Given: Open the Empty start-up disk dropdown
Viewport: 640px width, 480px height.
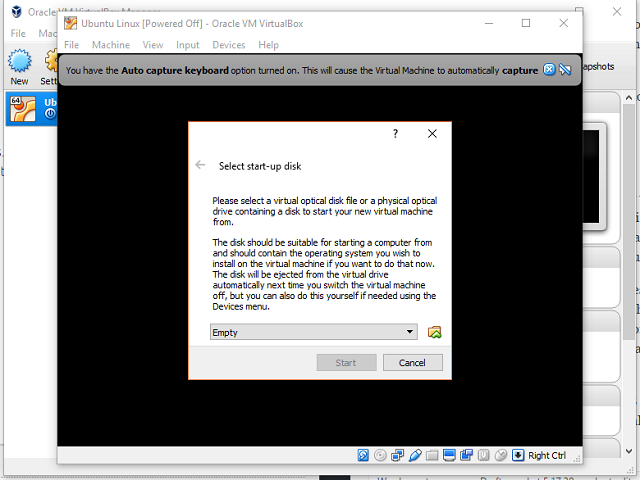Looking at the screenshot, I should (314, 332).
